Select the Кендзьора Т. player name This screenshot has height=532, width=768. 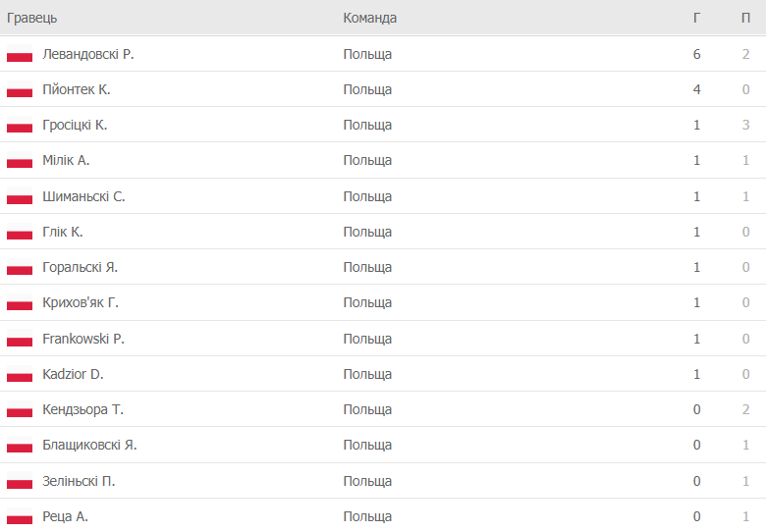[82, 409]
